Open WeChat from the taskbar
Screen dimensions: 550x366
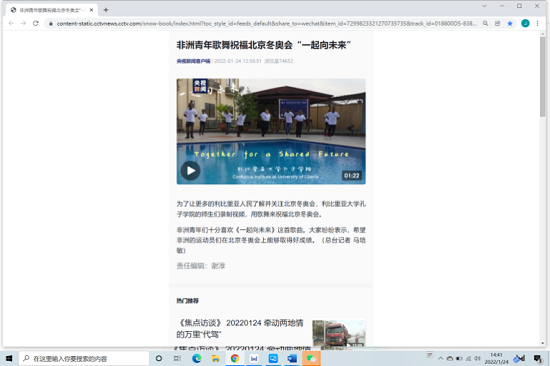coord(311,358)
